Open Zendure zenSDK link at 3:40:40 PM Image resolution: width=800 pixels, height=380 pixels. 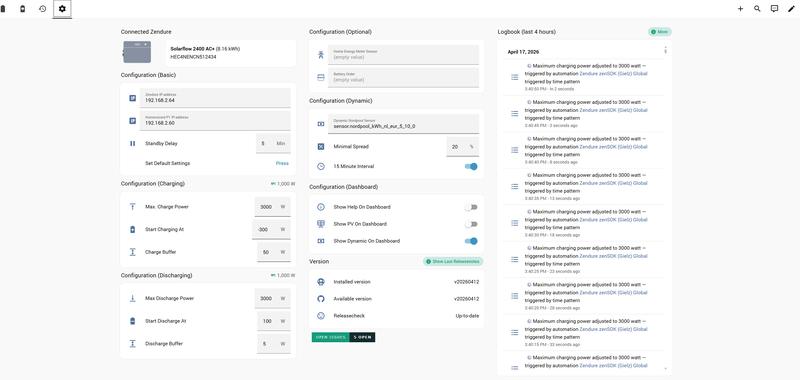point(613,146)
